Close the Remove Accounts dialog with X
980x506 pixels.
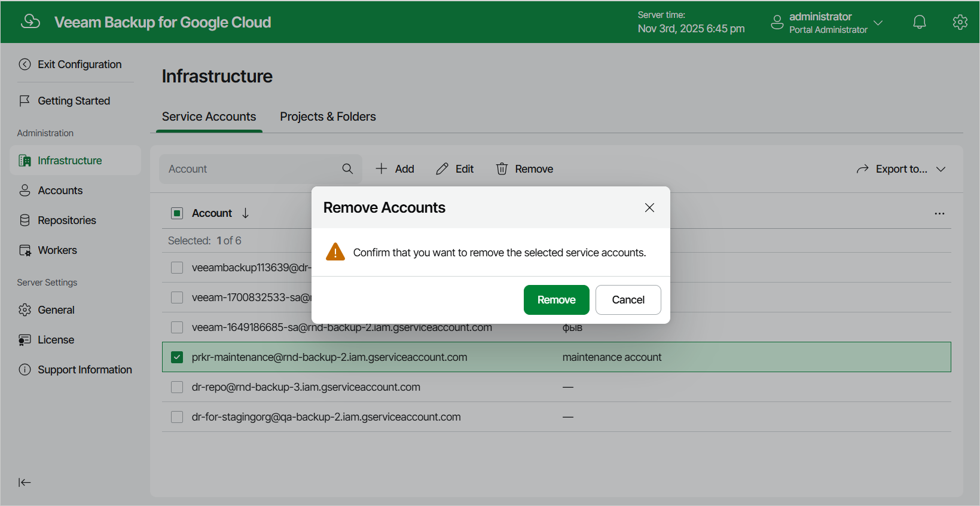[x=649, y=207]
